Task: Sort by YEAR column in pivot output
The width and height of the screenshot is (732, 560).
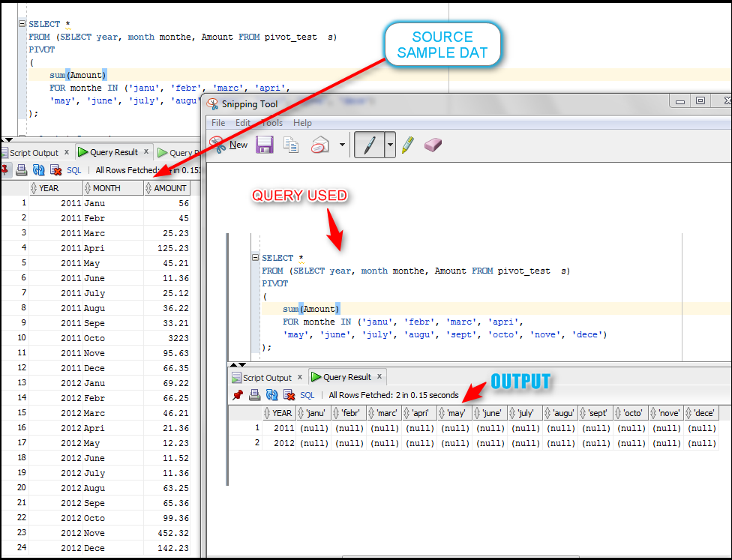Action: (x=279, y=413)
